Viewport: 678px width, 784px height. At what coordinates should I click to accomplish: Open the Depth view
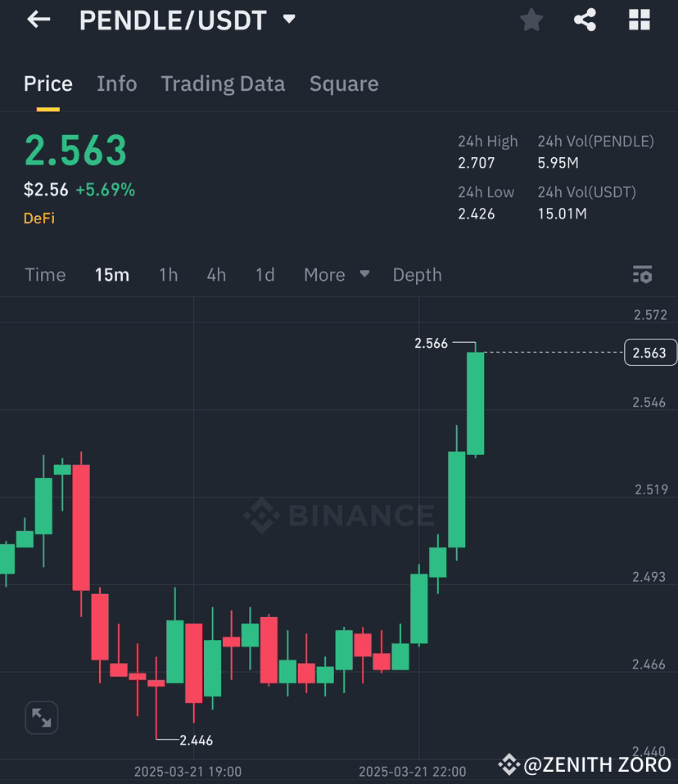[x=417, y=274]
